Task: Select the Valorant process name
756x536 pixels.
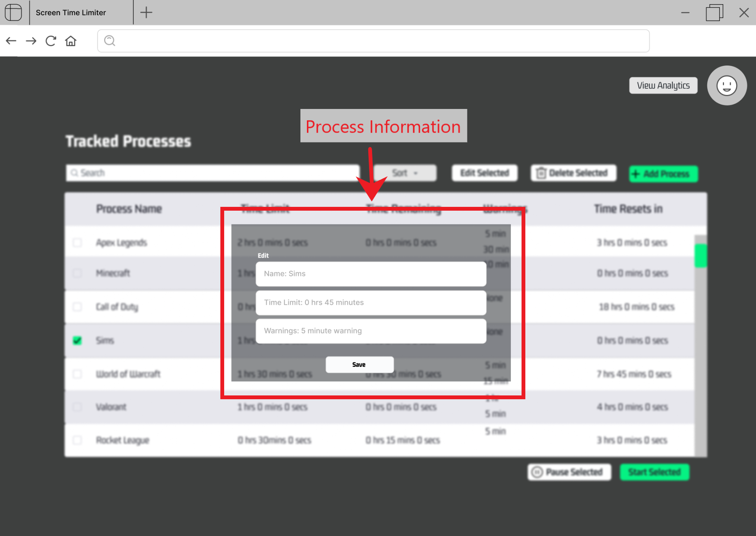Action: click(111, 407)
